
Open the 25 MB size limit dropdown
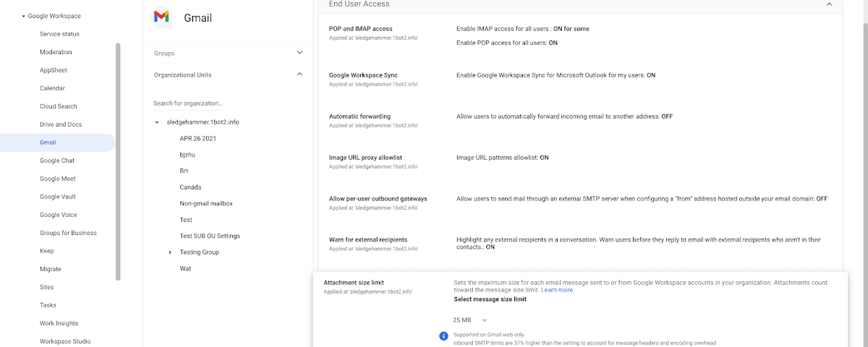(470, 320)
